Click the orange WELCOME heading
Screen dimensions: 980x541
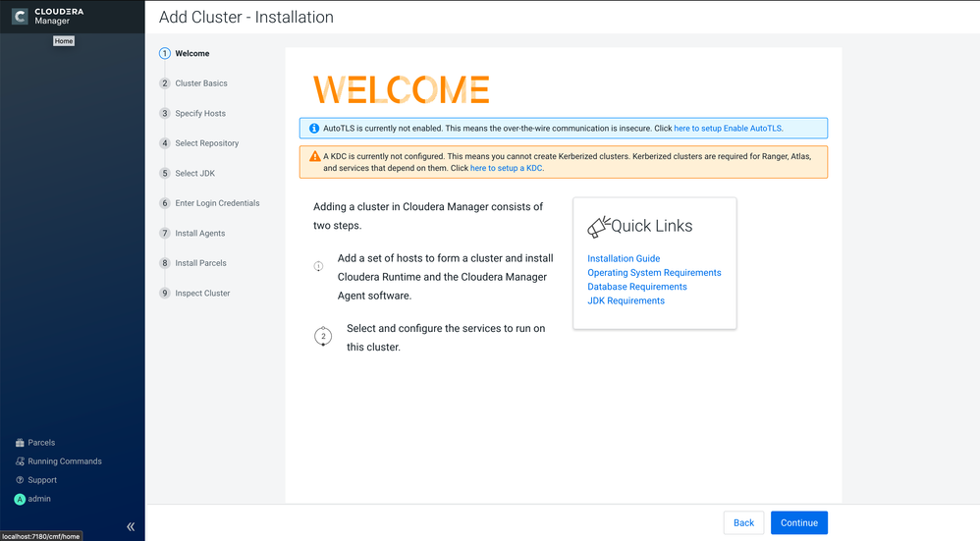(x=402, y=90)
